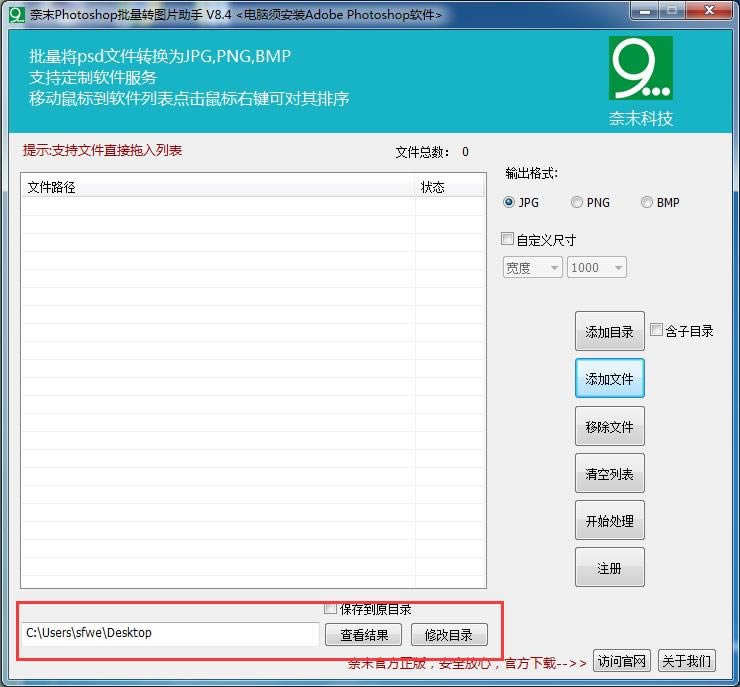Open 关于我们 about dialog

[687, 661]
